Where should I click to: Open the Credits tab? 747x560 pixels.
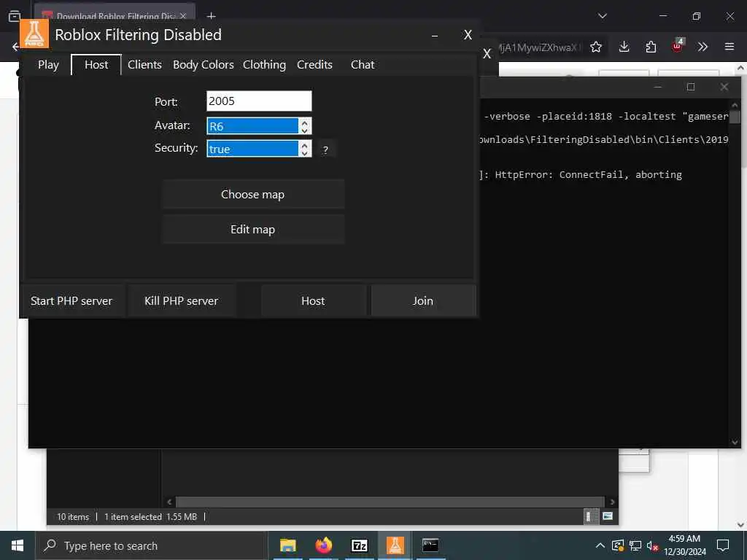[314, 65]
